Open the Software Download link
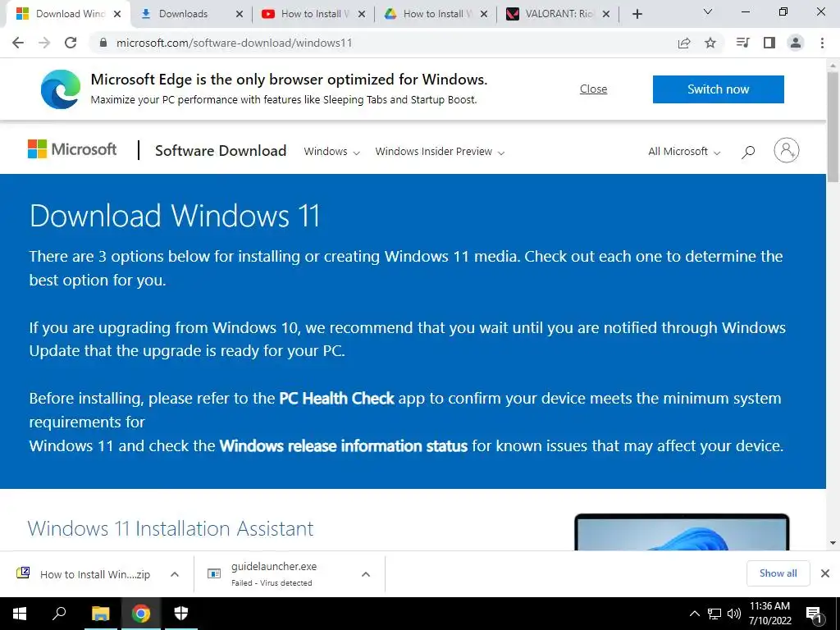This screenshot has width=840, height=630. 220,151
